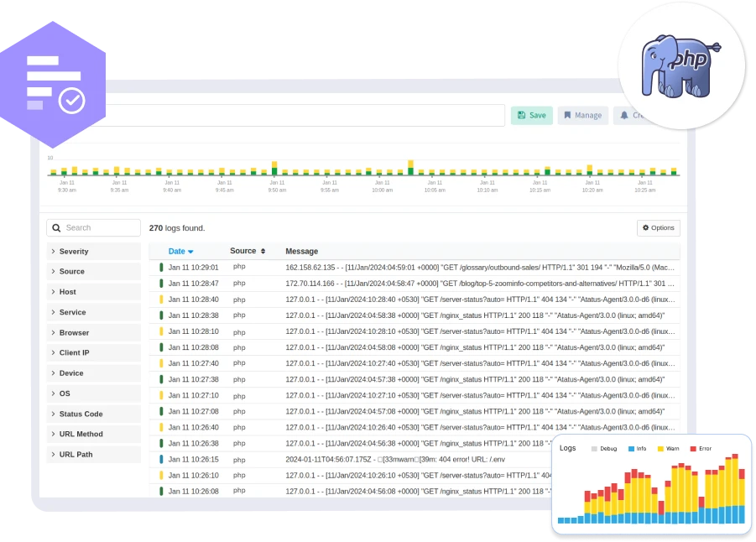This screenshot has width=756, height=542.
Task: Open log row Jan 11 10:27:08
Action: pos(414,411)
